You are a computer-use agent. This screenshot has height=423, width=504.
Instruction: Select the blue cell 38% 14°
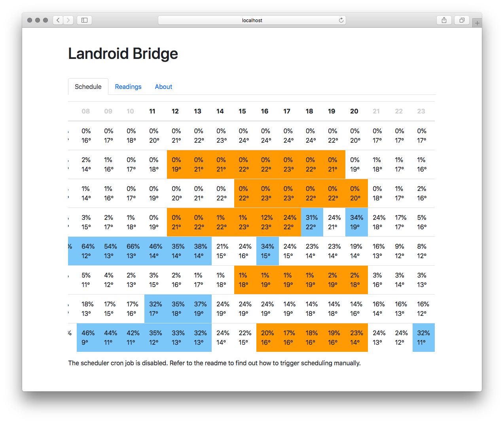tap(200, 251)
